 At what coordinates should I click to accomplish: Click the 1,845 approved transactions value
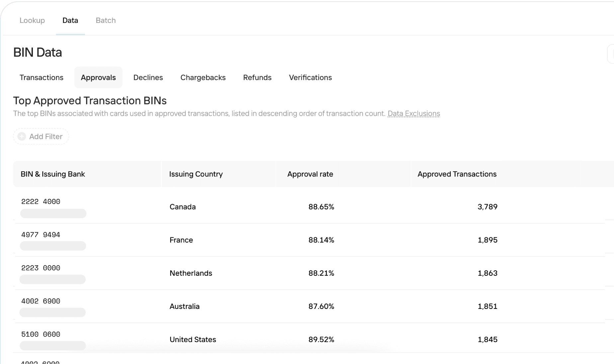[487, 339]
